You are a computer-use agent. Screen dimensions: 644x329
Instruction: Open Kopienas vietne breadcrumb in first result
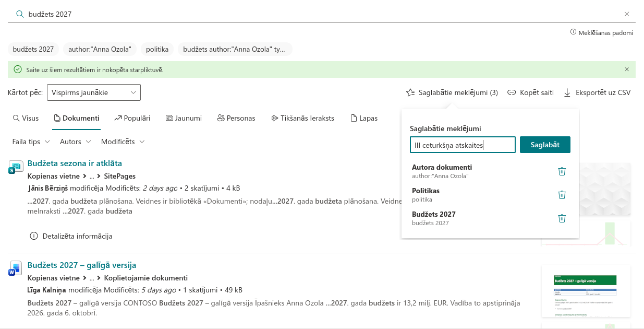click(x=54, y=176)
